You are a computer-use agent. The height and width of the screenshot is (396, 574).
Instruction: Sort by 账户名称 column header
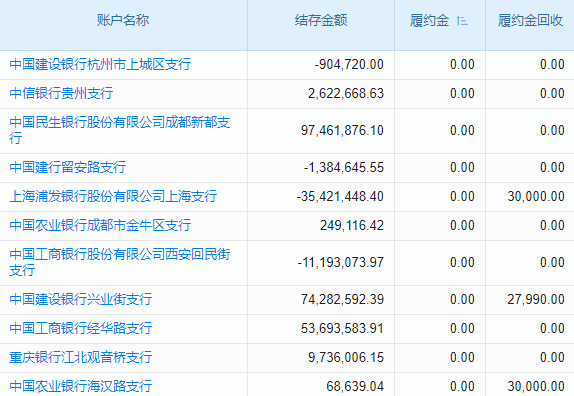click(123, 20)
